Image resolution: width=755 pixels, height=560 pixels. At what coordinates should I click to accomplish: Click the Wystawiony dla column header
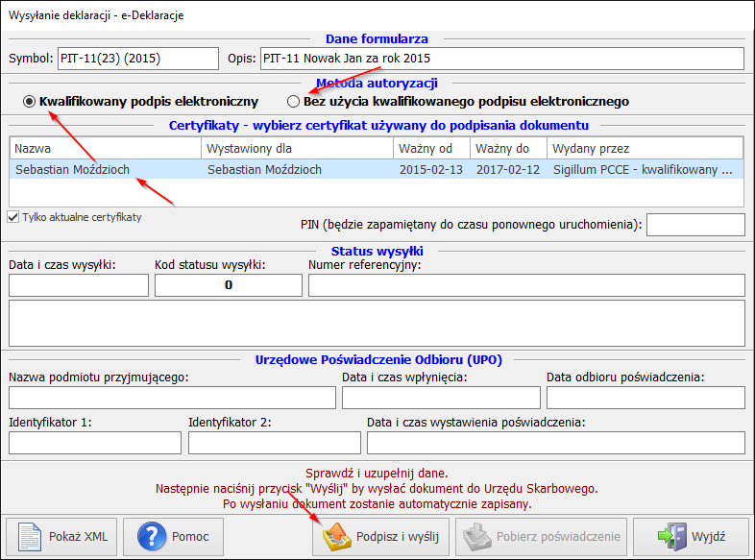(297, 149)
